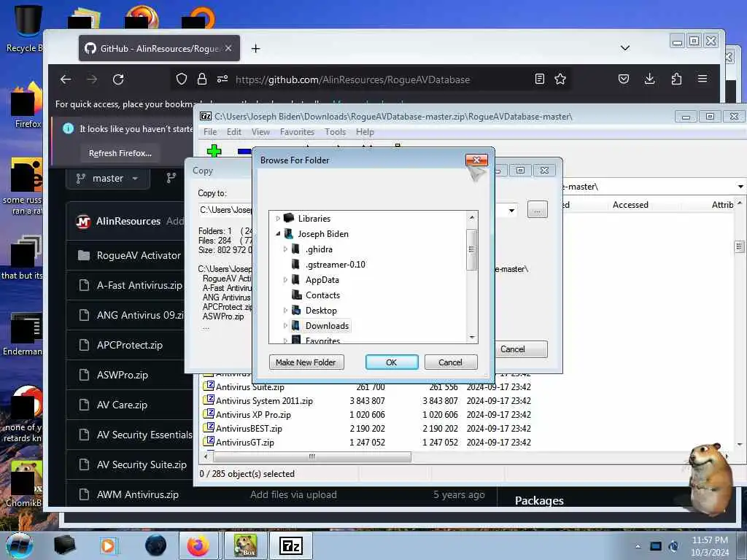
Task: Open Help menu in 7-Zip
Action: [365, 132]
